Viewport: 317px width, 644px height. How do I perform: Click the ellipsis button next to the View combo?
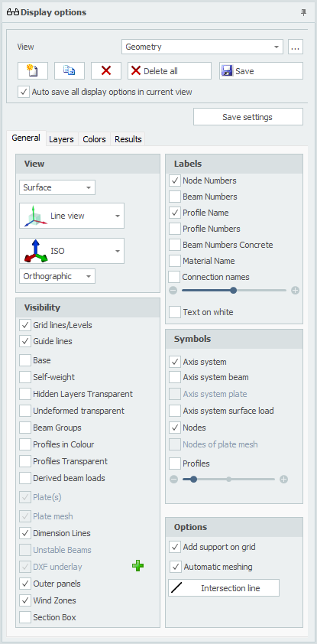(x=296, y=47)
